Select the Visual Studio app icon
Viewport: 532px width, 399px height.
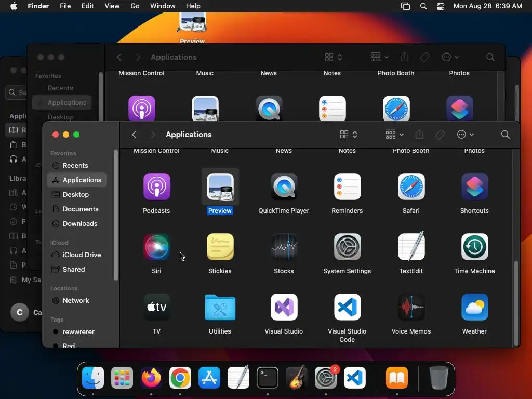284,307
